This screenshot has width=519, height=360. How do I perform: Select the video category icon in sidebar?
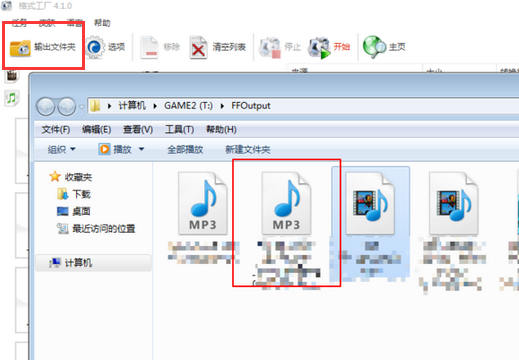[x=12, y=76]
